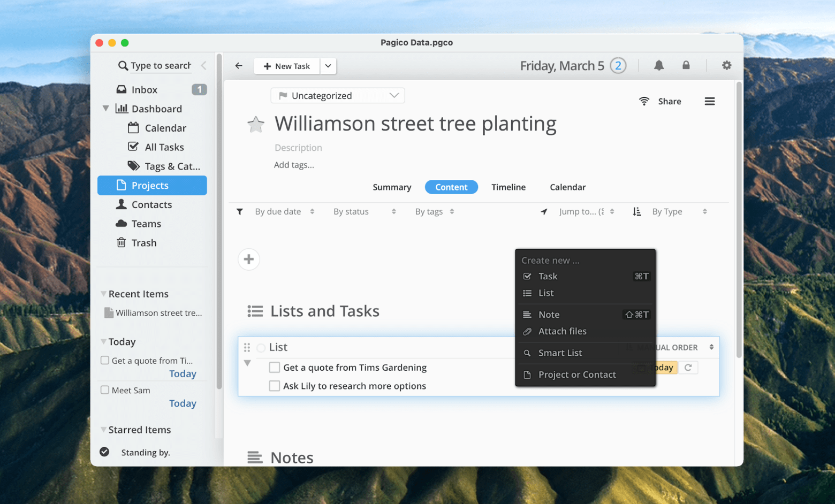This screenshot has height=504, width=835.
Task: Choose Smart List from menu
Action: [586, 353]
